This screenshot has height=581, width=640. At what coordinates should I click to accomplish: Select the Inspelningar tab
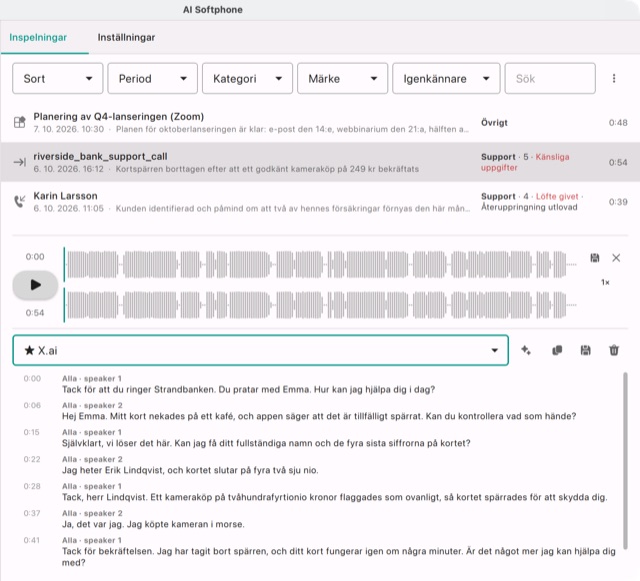pyautogui.click(x=38, y=38)
